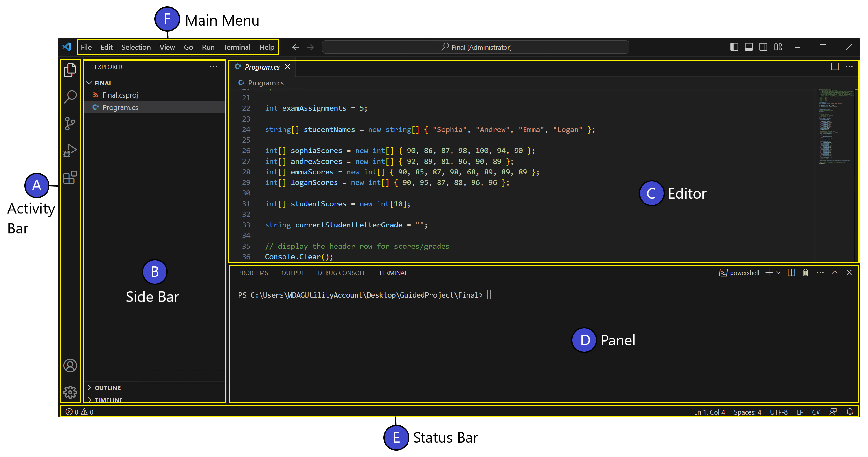Open Customize Layout in the title bar
This screenshot has height=457, width=868.
click(778, 47)
